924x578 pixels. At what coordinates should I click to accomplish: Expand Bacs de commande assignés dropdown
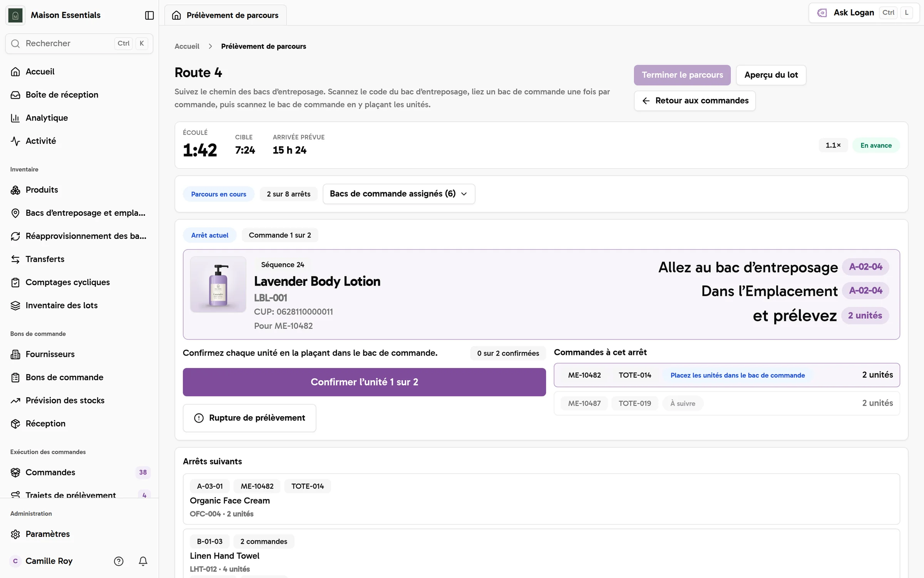point(399,194)
